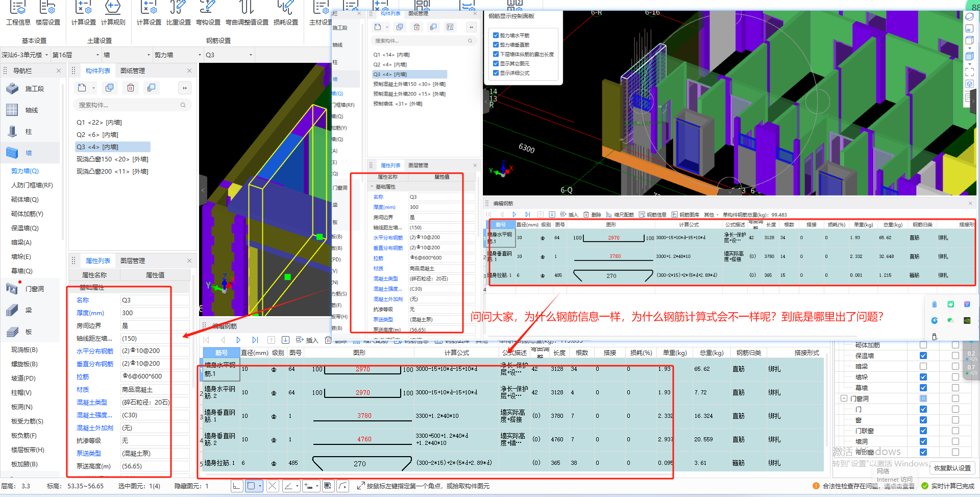This screenshot has width=980, height=497.
Task: Click orthogonal mode icon in status bar
Action: pyautogui.click(x=236, y=486)
